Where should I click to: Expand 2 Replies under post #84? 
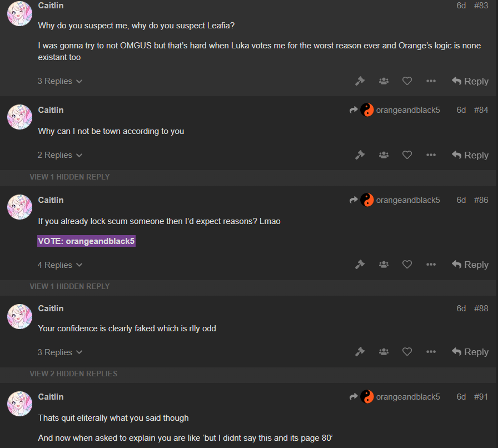click(59, 155)
